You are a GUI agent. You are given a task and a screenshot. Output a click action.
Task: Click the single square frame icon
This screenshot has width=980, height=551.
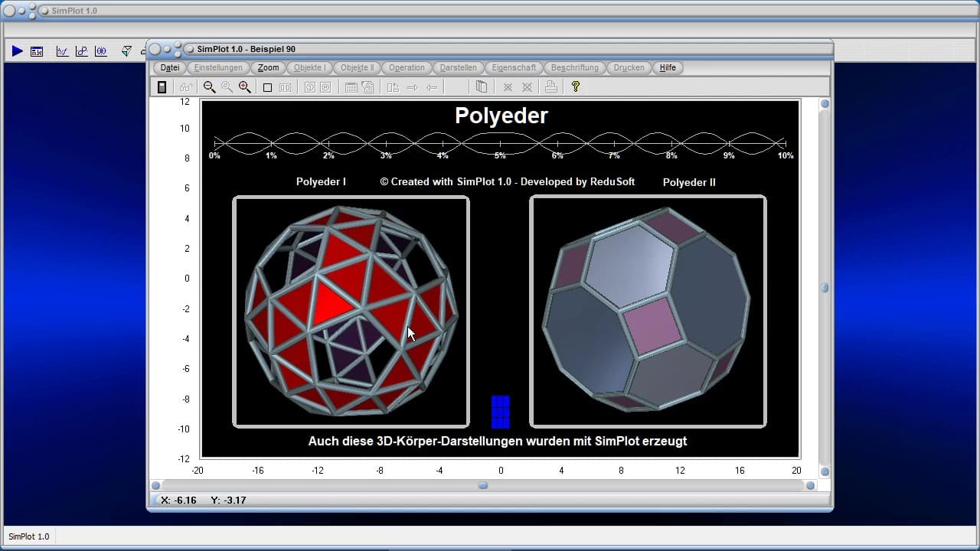[267, 87]
